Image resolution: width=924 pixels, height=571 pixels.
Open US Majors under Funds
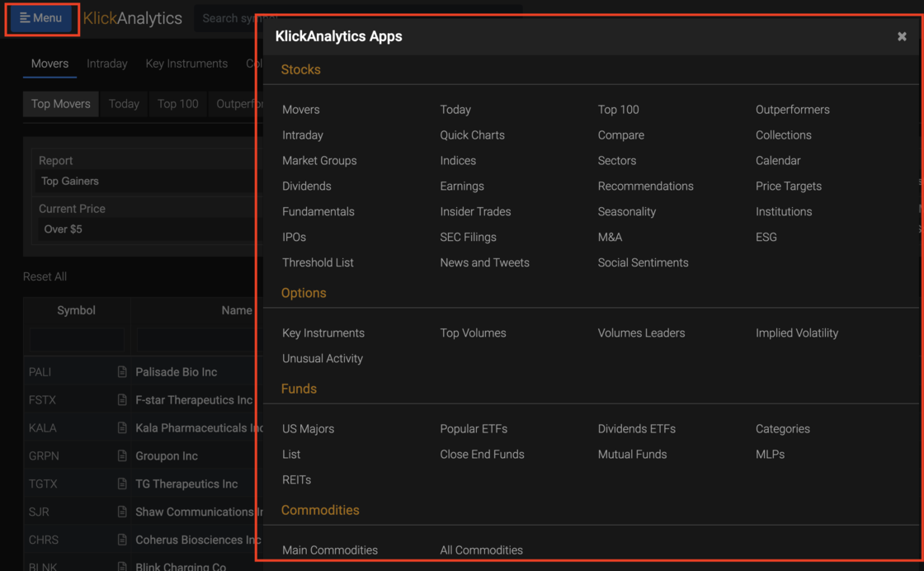308,429
